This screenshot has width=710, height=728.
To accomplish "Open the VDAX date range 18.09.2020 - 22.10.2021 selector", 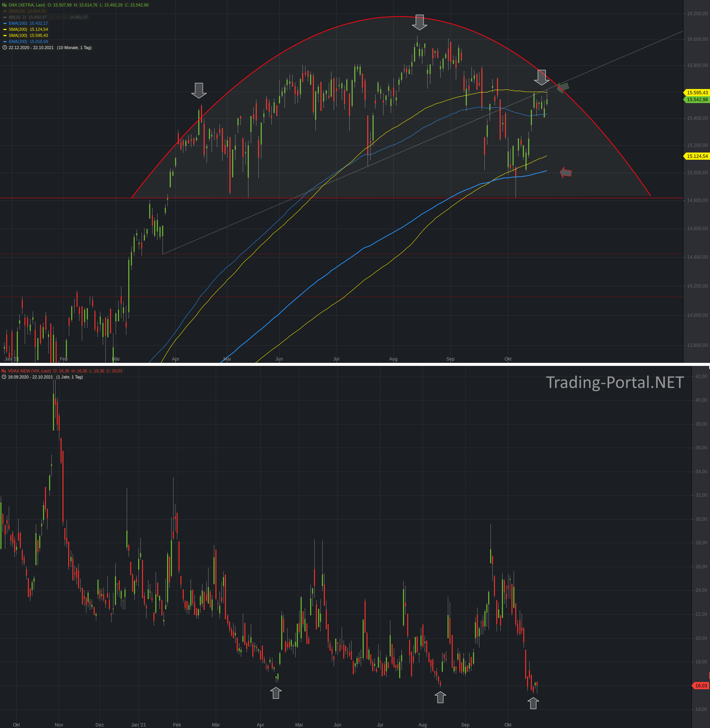I will pos(30,377).
